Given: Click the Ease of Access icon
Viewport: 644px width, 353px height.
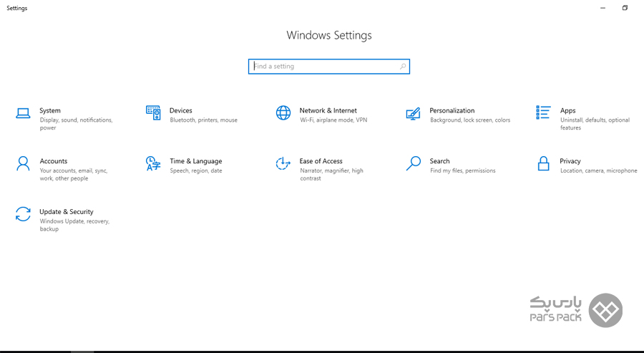Looking at the screenshot, I should pos(283,163).
